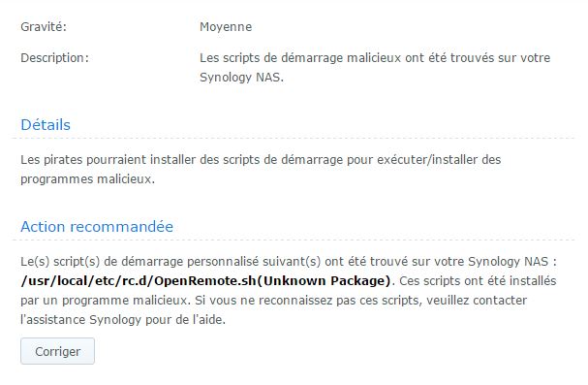Select the Action recommandée heading
588x385 pixels.
tap(97, 227)
